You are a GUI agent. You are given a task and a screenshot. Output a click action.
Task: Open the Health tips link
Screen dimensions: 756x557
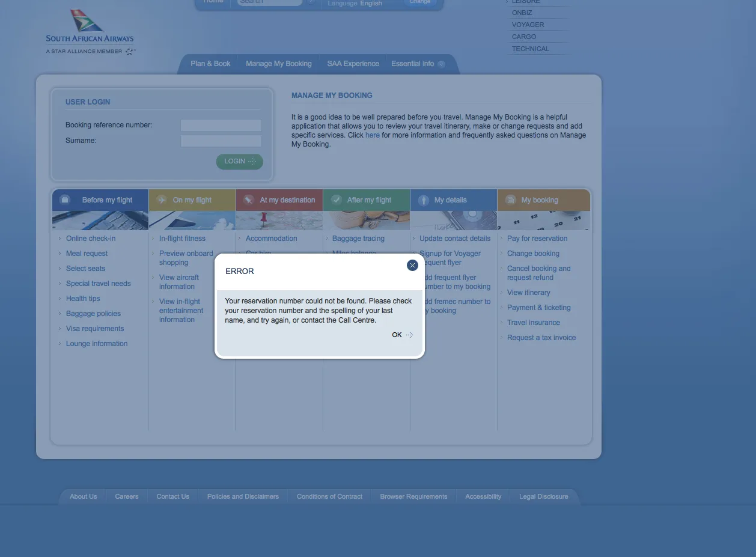point(83,299)
